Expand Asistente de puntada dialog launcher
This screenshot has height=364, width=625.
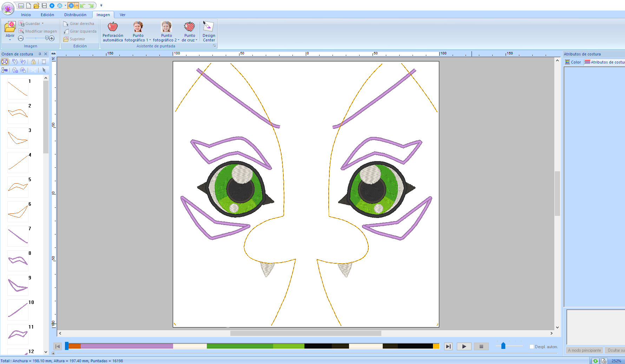214,46
